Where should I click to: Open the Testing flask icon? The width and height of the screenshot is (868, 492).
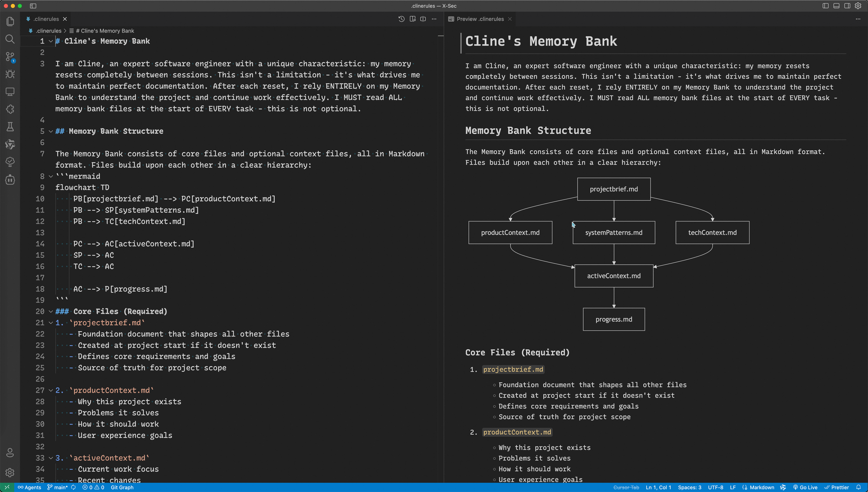click(10, 127)
